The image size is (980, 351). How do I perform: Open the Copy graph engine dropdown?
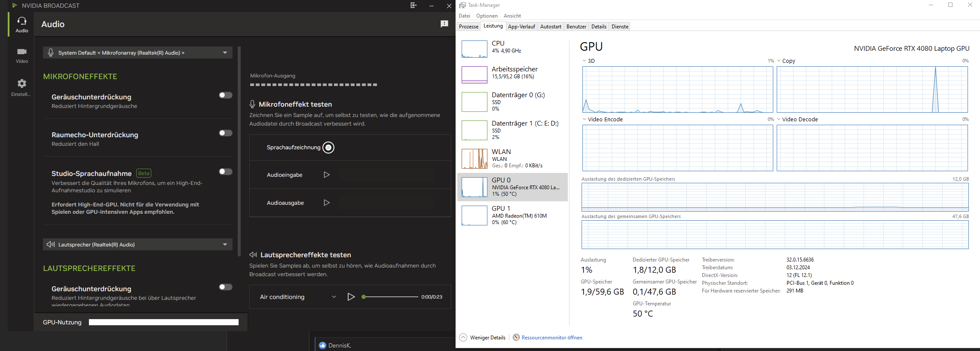[x=778, y=61]
